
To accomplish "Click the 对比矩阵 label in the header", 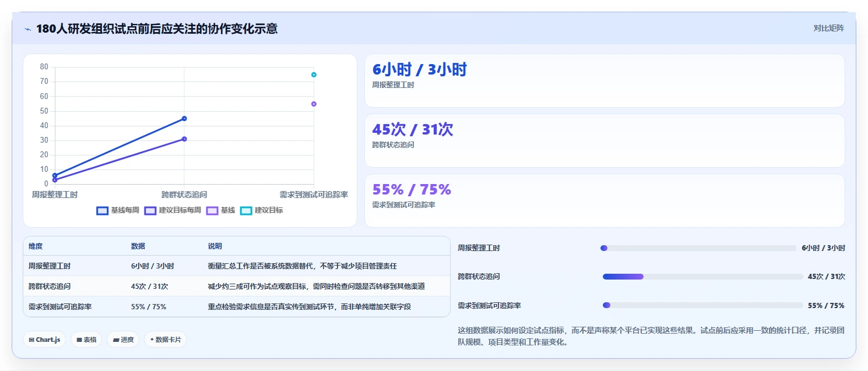I will (x=828, y=28).
